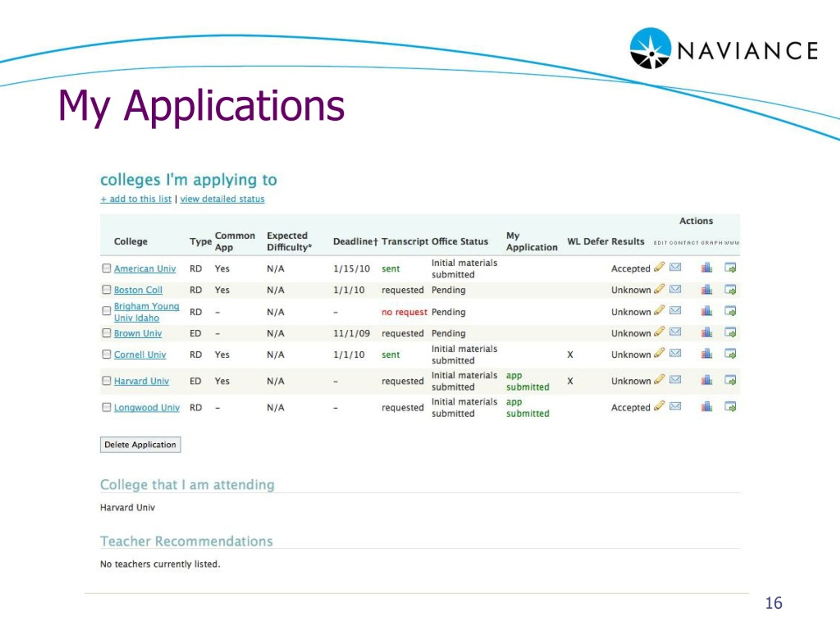
Task: Tick the Brigham Young Univ Idaho checkbox
Action: pos(106,311)
